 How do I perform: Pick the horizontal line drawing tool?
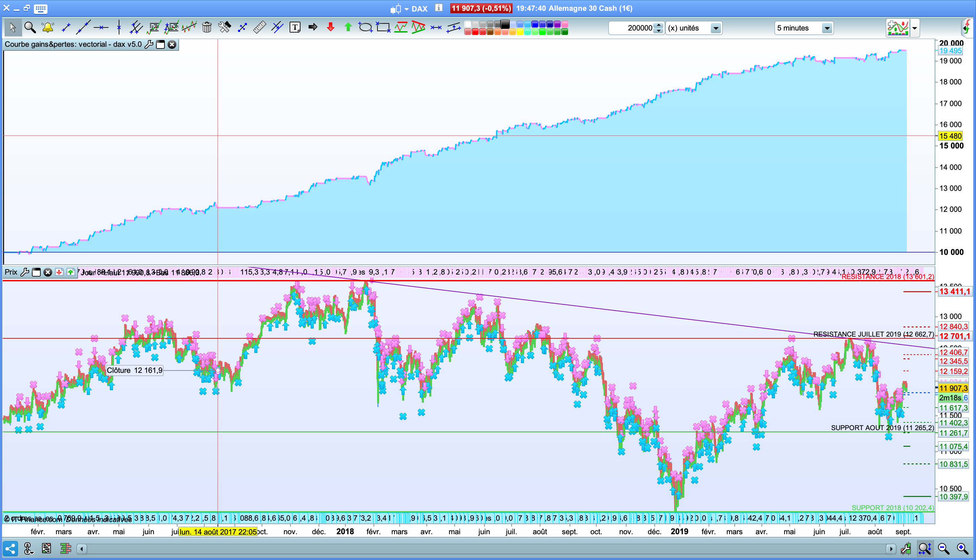click(x=101, y=27)
